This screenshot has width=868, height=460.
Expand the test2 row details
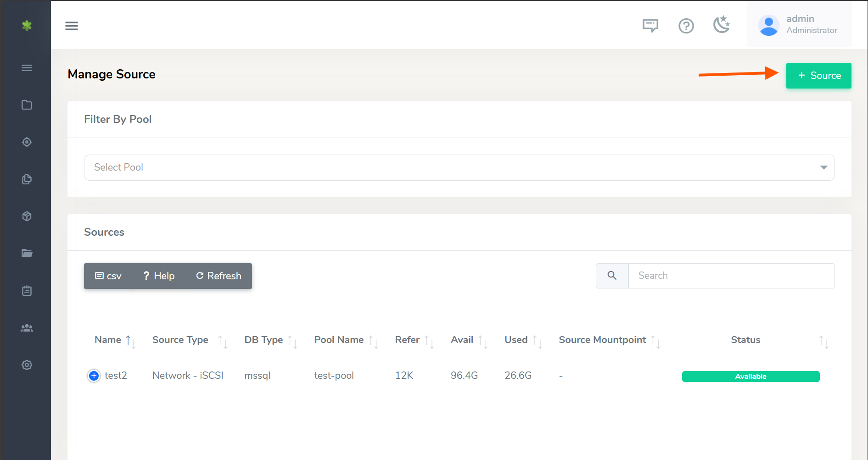point(94,376)
